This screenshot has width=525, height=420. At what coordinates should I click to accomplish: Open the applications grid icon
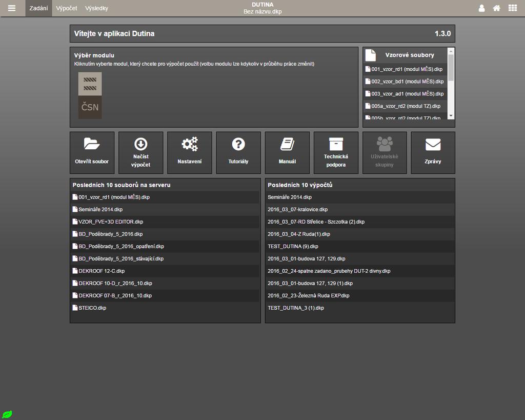click(513, 8)
